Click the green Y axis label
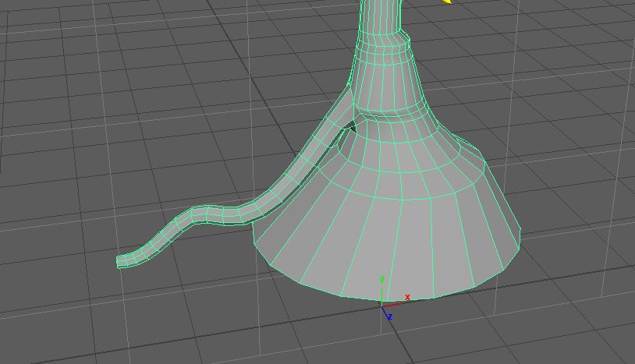The width and height of the screenshot is (635, 364). coord(381,279)
